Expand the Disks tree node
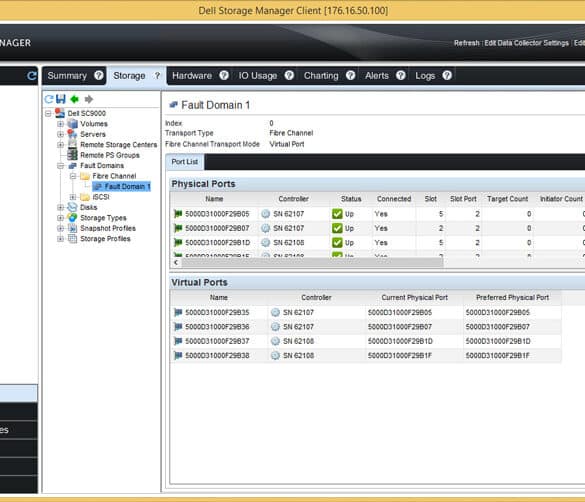Image resolution: width=585 pixels, height=502 pixels. [x=60, y=207]
